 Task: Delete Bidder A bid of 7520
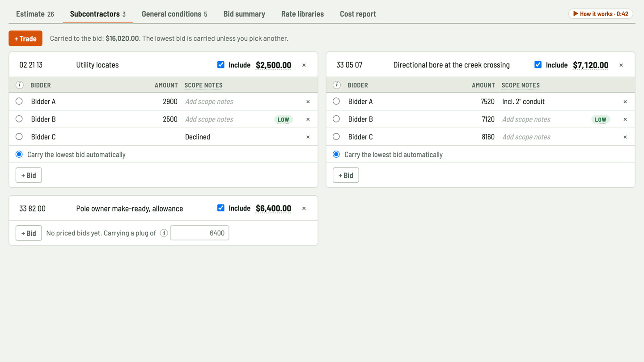pos(625,101)
